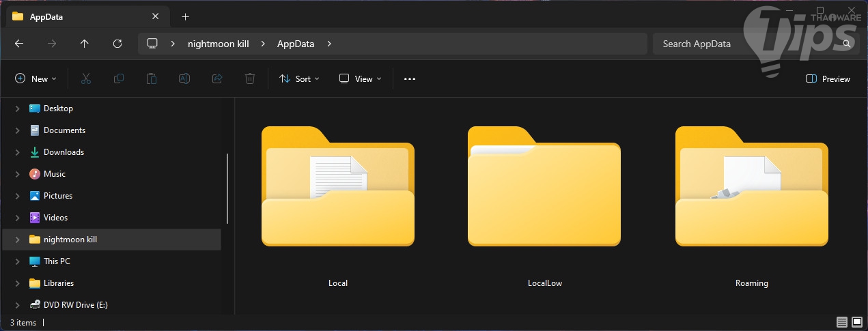This screenshot has width=868, height=331.
Task: Expand the Documents tree node
Action: (x=17, y=130)
